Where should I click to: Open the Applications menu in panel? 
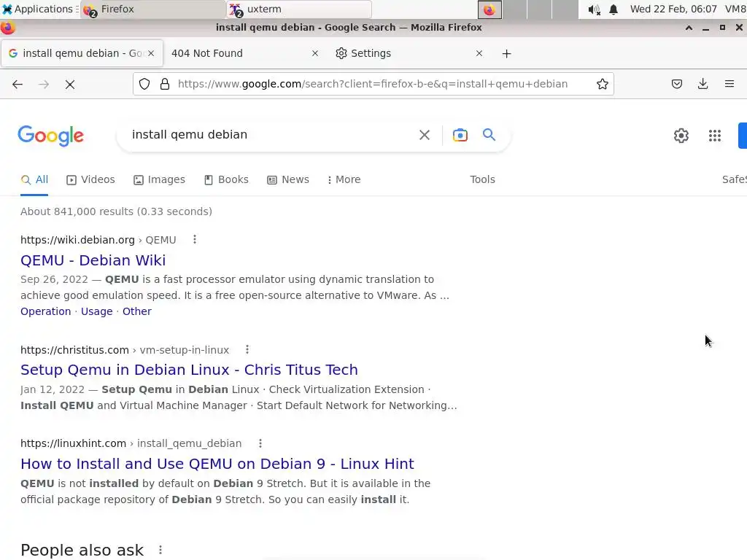[39, 9]
